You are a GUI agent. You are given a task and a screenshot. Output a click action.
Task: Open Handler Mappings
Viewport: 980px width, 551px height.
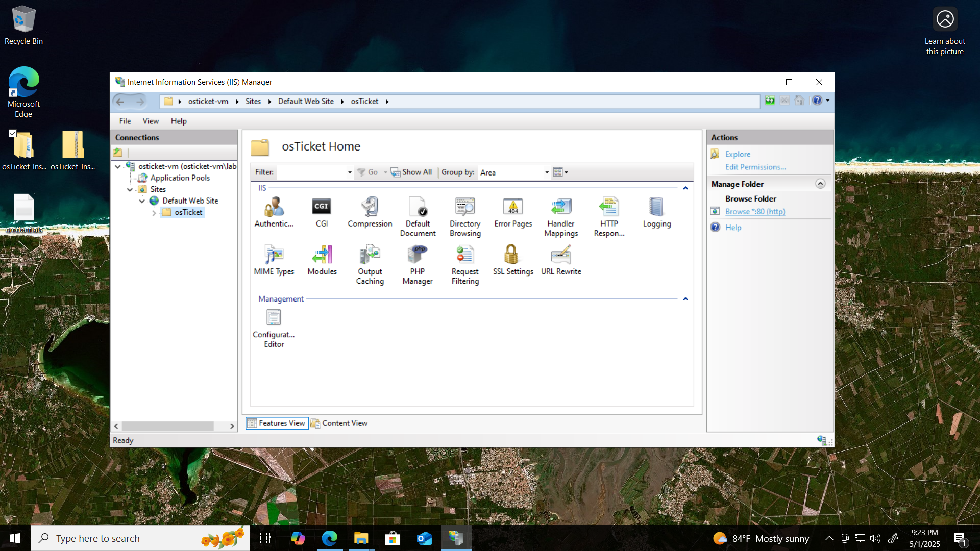[x=561, y=217]
